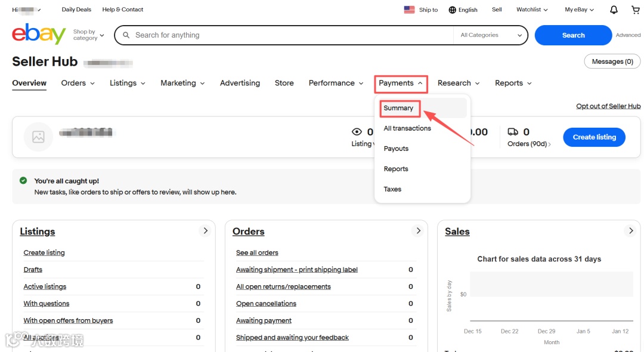Screen dimensions: 644x352
Task: Expand the Reports tab dropdown
Action: coord(513,83)
